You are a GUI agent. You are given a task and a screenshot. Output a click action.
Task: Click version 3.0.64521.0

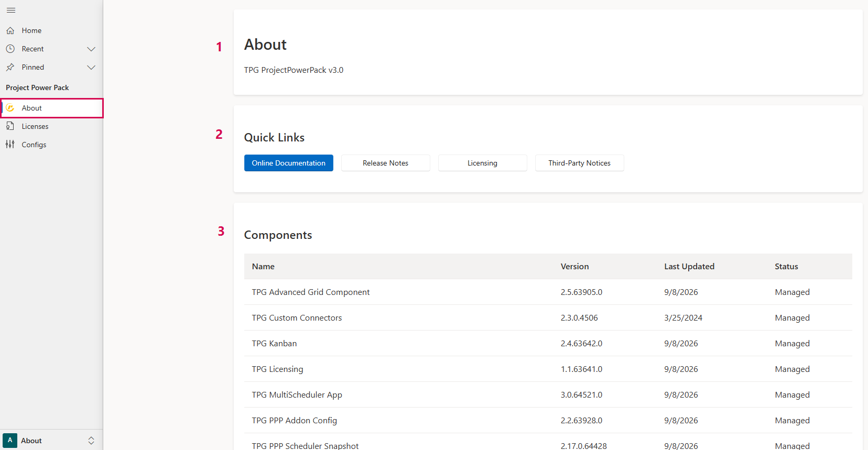tap(581, 395)
